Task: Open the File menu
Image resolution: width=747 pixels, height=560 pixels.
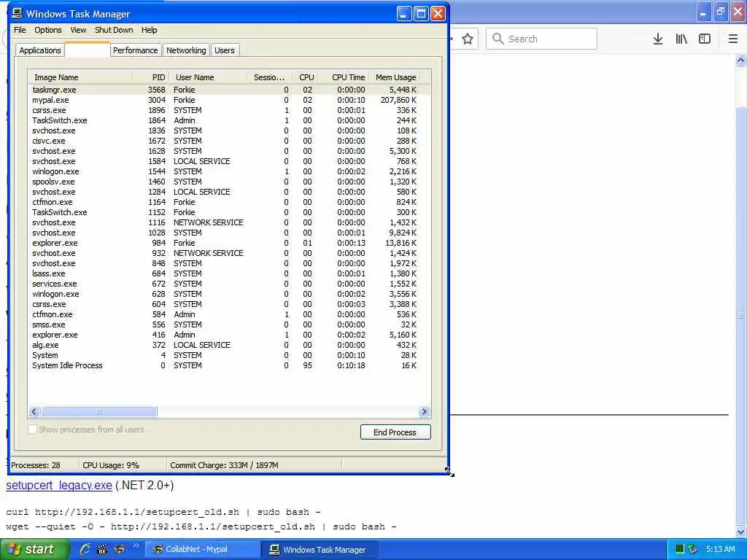Action: pos(20,30)
